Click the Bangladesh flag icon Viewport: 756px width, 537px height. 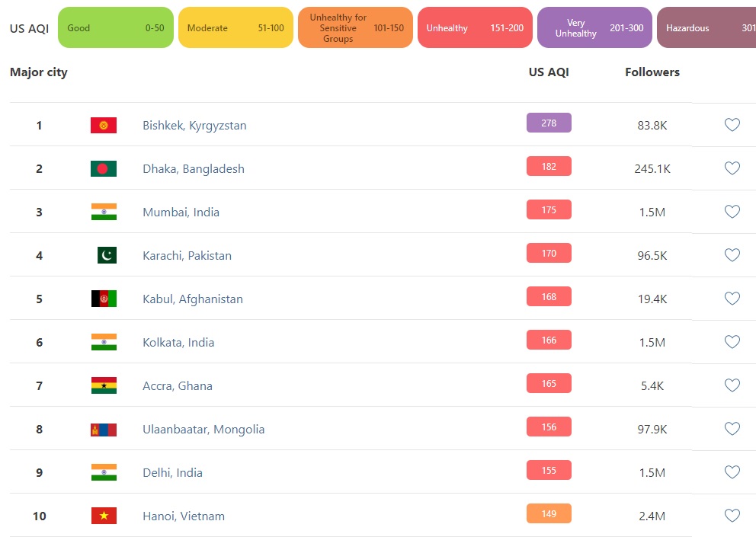click(104, 168)
